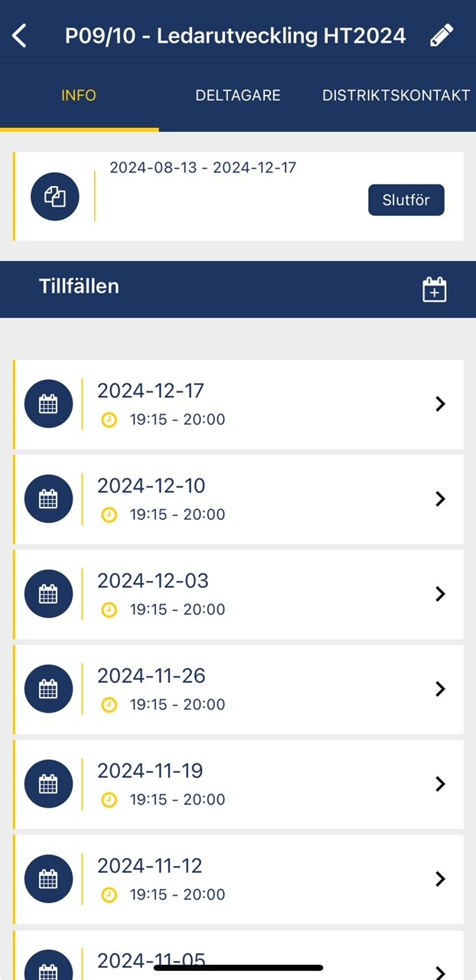476x980 pixels.
Task: Open the 2024-11-12 occasion chevron
Action: [440, 879]
